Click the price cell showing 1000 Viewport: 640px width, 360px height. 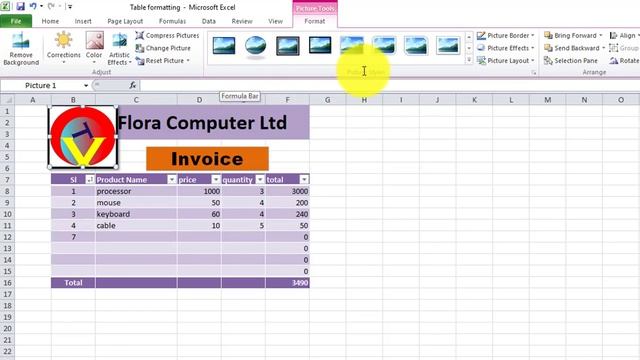[199, 191]
